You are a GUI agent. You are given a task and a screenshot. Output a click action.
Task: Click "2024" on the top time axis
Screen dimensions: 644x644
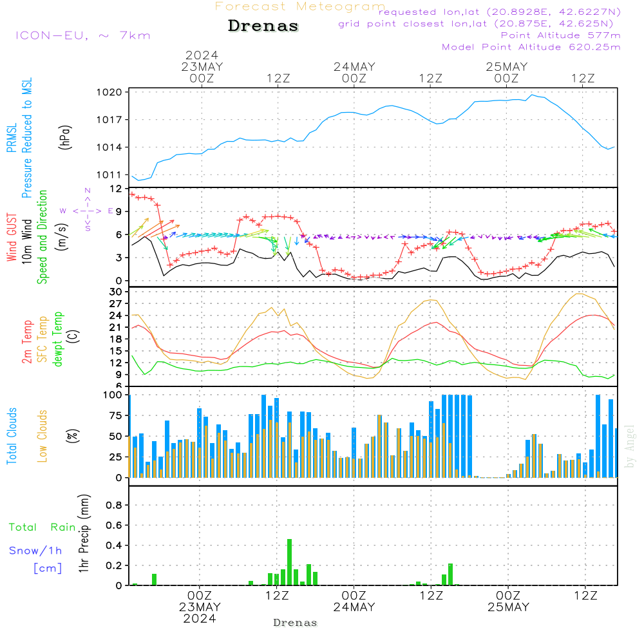click(202, 55)
